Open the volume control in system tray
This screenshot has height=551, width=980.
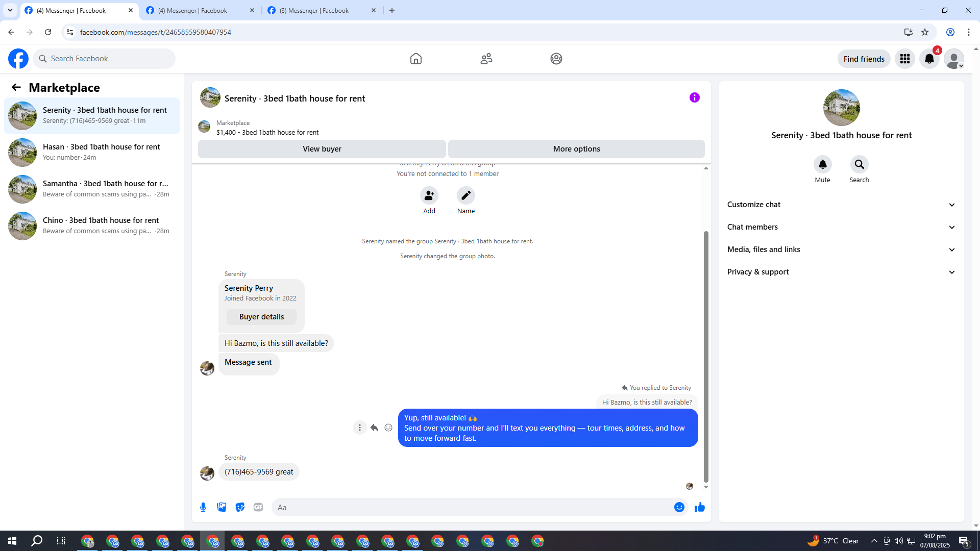coord(899,541)
